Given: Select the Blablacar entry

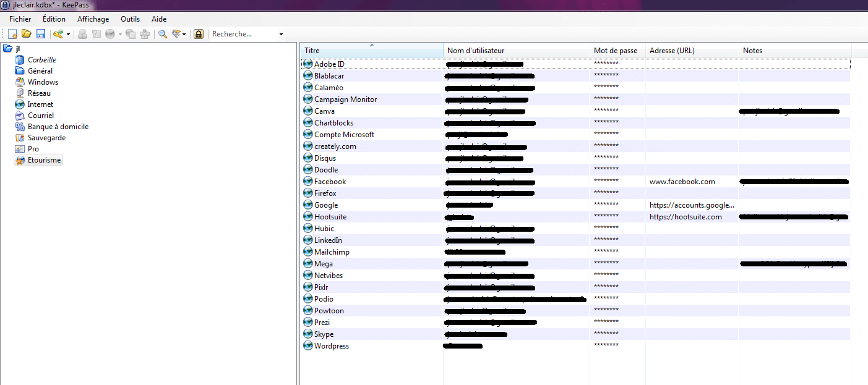Looking at the screenshot, I should 575,76.
